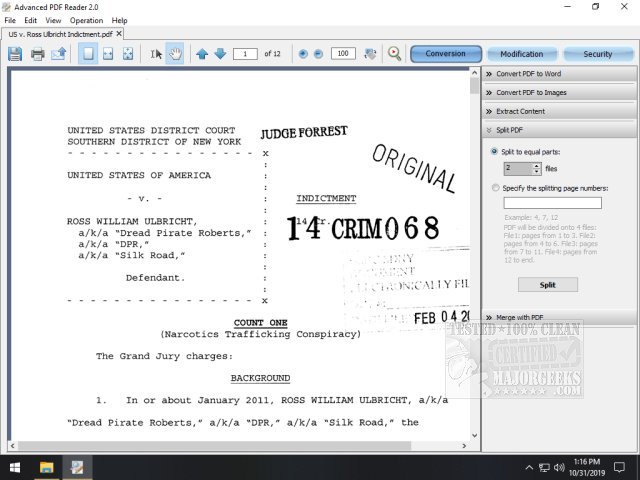Switch to the Conversion tab
This screenshot has width=640, height=480.
(x=446, y=54)
